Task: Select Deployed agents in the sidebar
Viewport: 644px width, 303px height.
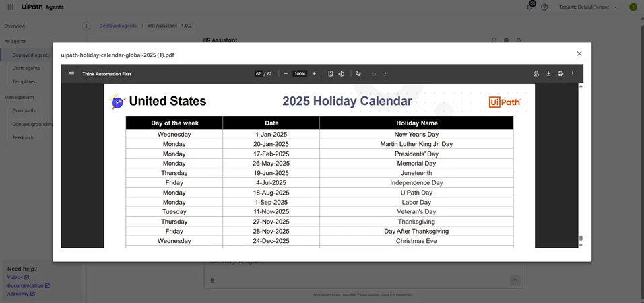Action: tap(30, 55)
